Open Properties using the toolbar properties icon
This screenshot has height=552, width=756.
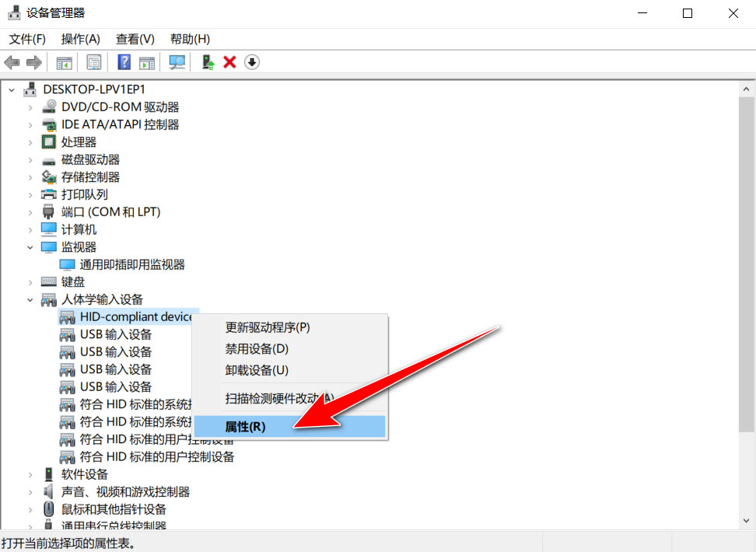93,61
